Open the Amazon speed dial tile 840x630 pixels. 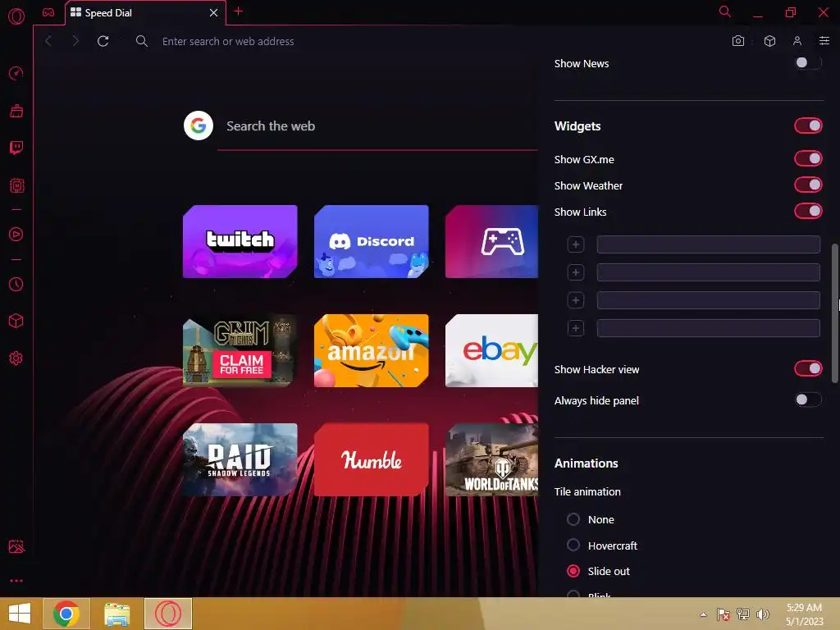click(x=372, y=350)
